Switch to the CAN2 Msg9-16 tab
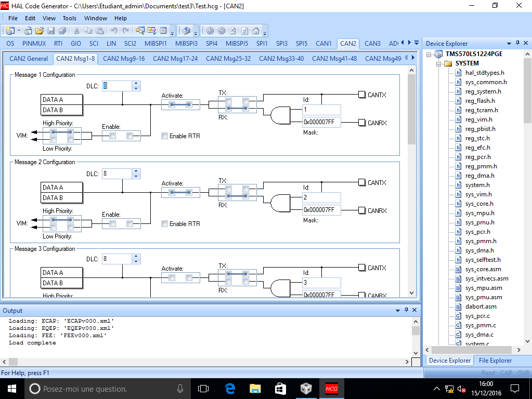532x399 pixels. (124, 59)
